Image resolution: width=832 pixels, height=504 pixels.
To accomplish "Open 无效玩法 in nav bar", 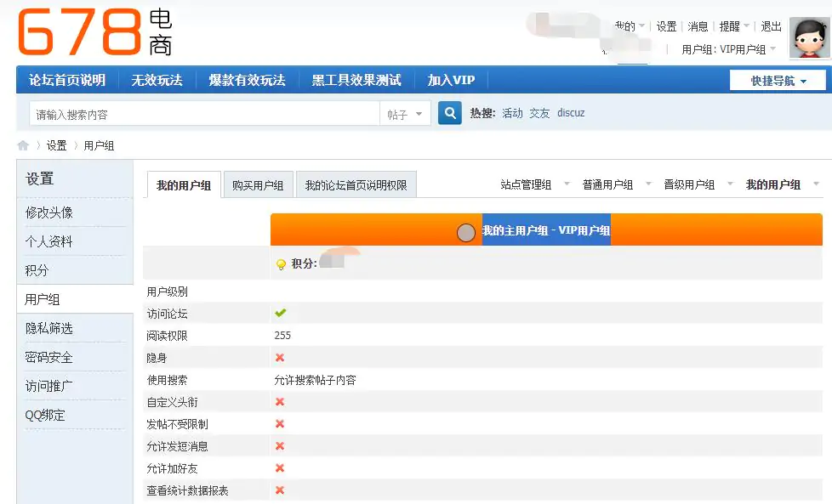I will coord(157,80).
